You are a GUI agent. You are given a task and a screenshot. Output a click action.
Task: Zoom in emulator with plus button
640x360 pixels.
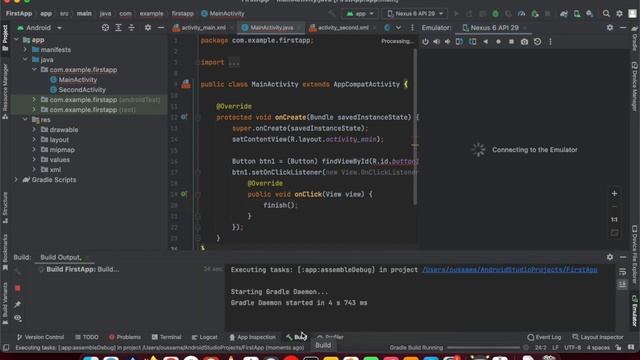tap(614, 193)
